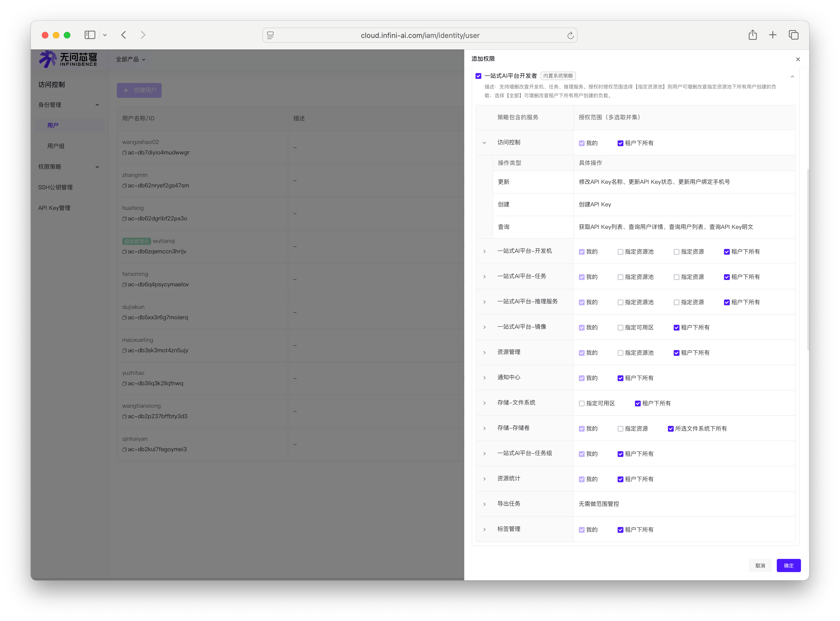
Task: Go back with browser back arrow
Action: [124, 35]
